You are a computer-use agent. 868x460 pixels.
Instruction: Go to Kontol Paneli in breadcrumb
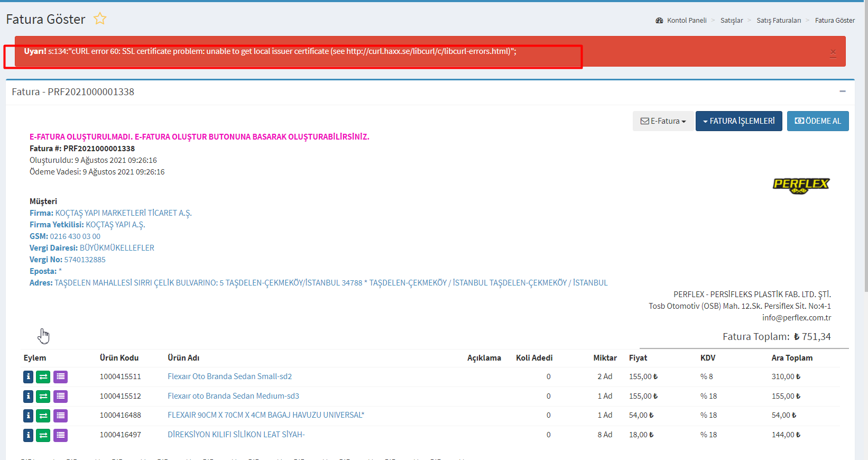click(x=686, y=21)
